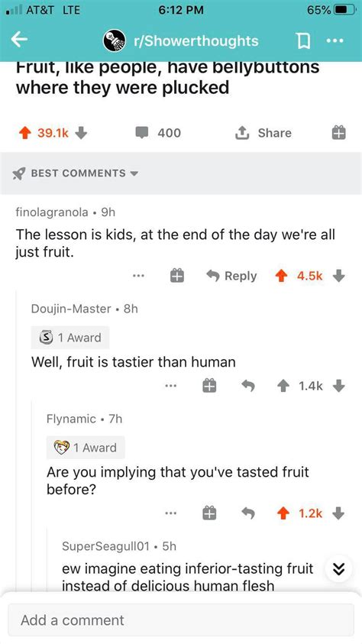362x644 pixels.
Task: Open the three-dot post options menu
Action: tap(336, 40)
